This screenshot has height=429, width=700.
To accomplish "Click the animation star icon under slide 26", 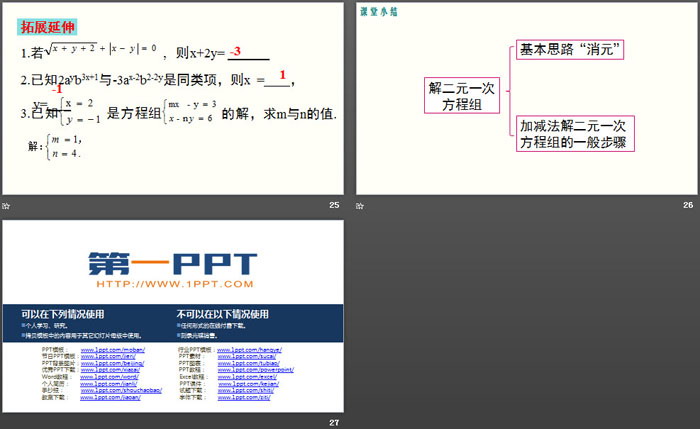I will tap(361, 205).
